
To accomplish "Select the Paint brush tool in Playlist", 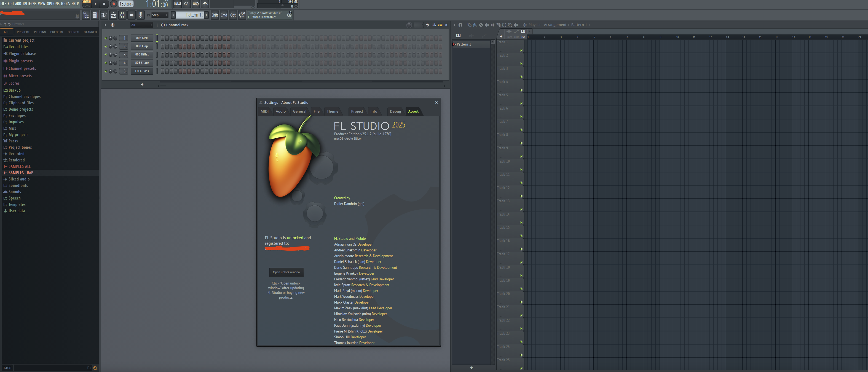I will pyautogui.click(x=475, y=25).
